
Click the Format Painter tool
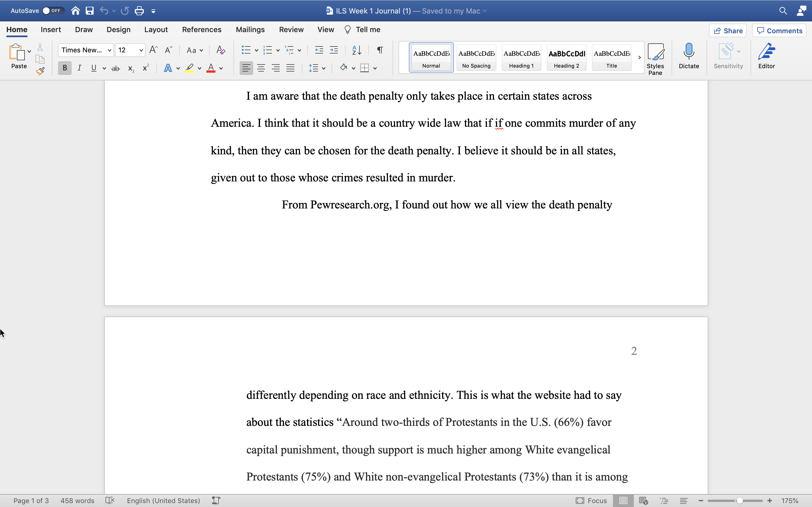click(40, 71)
